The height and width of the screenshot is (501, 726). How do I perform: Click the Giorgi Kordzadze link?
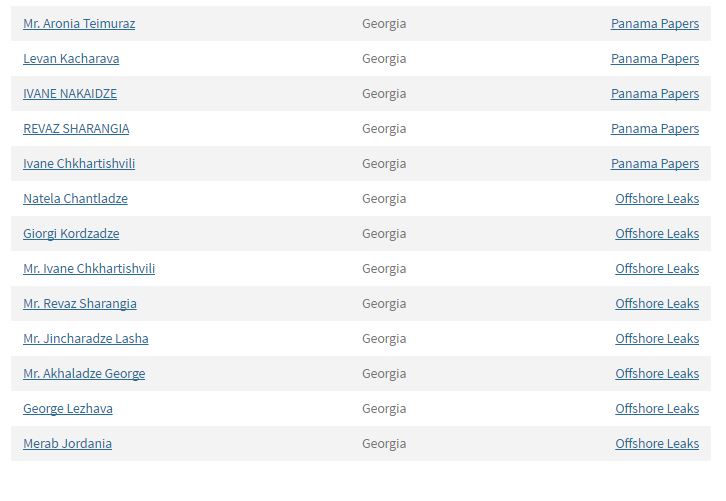tap(71, 234)
